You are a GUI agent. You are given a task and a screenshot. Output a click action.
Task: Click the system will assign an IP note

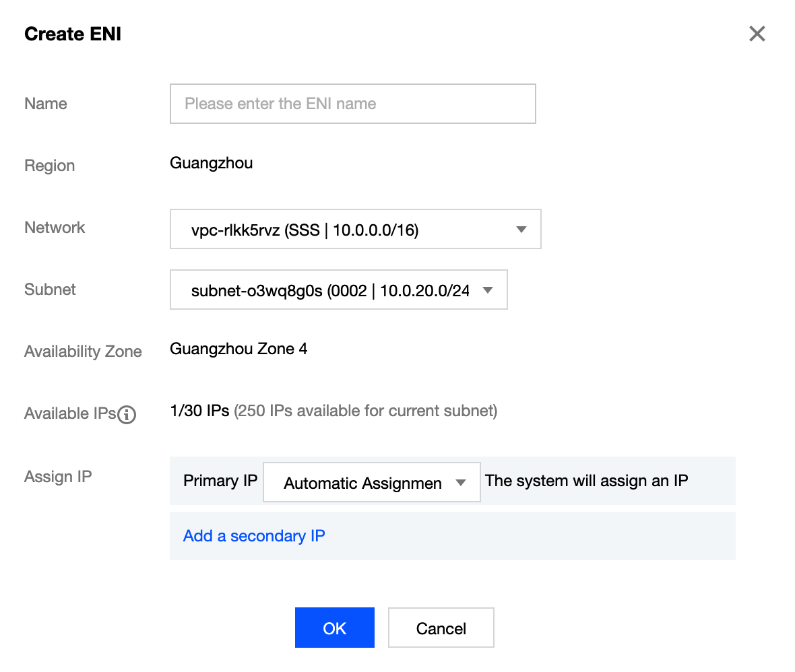[x=586, y=481]
